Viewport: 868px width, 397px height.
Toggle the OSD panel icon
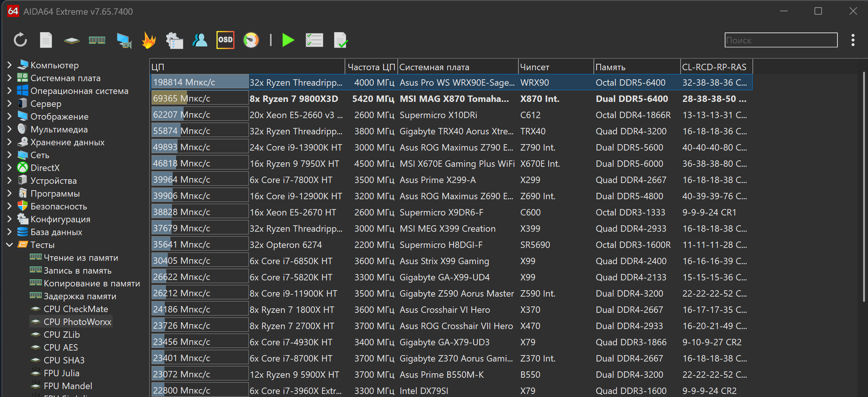pyautogui.click(x=225, y=40)
